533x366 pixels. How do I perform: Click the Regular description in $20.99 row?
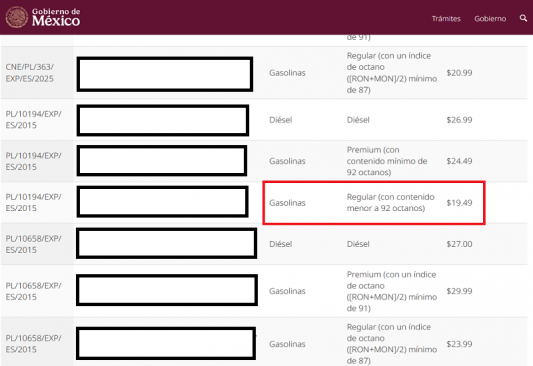(x=392, y=73)
